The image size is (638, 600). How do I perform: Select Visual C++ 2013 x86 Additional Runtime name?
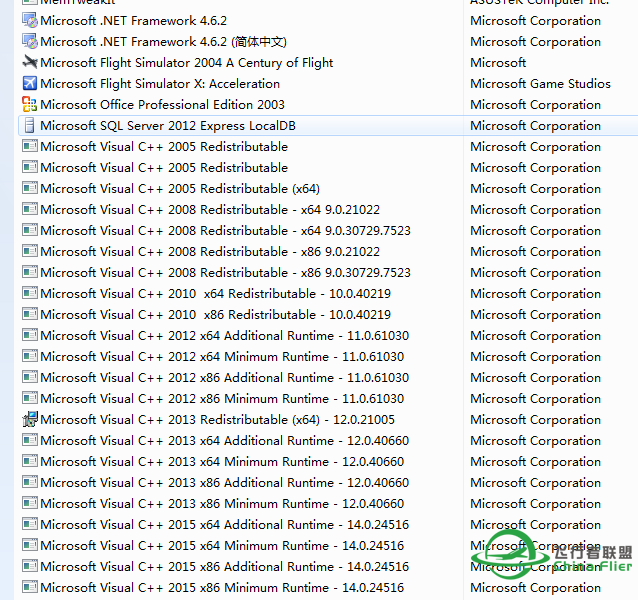(225, 482)
